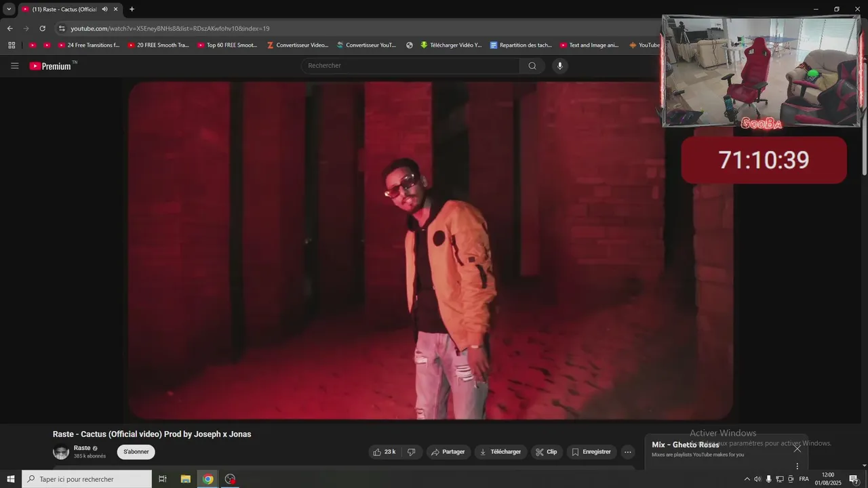This screenshot has width=868, height=488.
Task: Open a new browser tab
Action: (x=132, y=9)
